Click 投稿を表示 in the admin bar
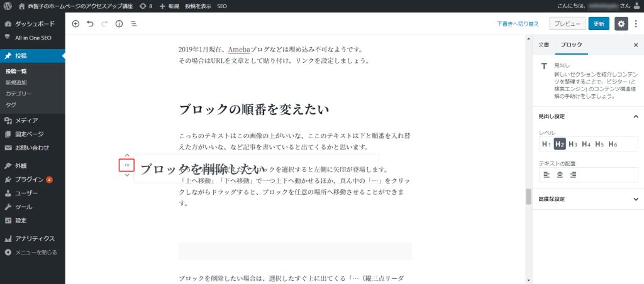Image resolution: width=644 pixels, height=284 pixels. pyautogui.click(x=198, y=6)
